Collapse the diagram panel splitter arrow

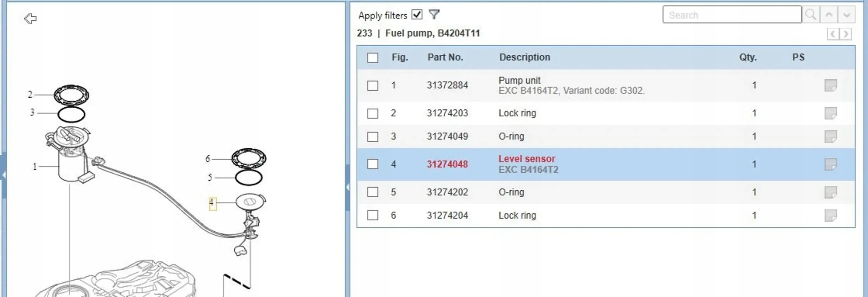348,188
